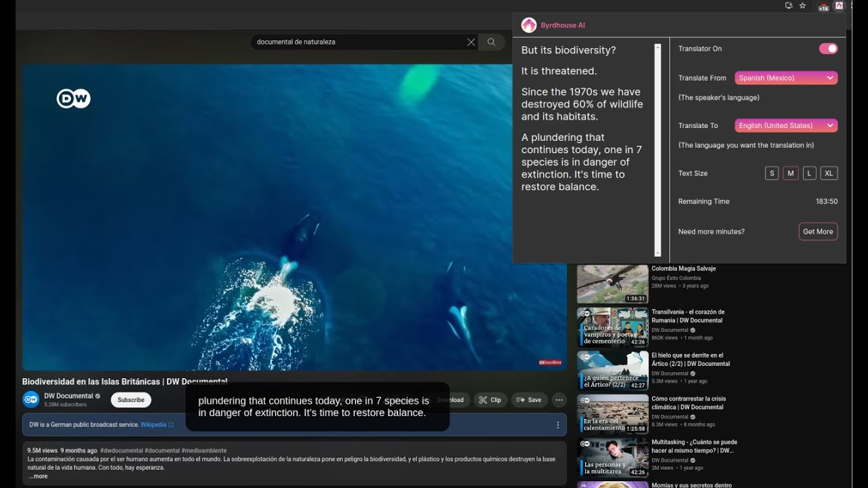Expand the video description with ...more

(39, 476)
